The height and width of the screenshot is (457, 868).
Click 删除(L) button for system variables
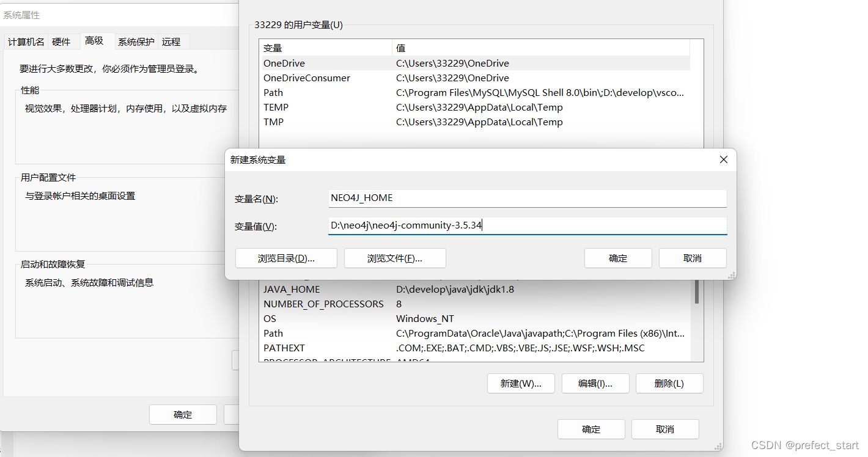669,384
